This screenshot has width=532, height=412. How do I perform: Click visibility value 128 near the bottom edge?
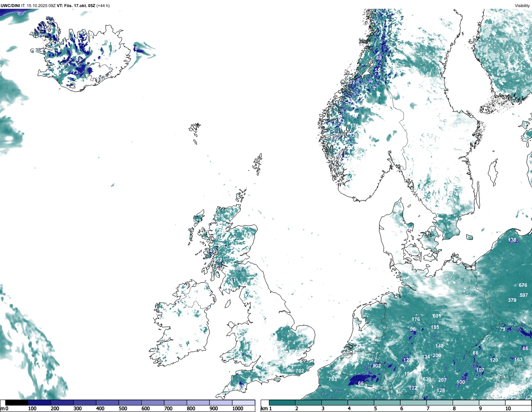(441, 390)
